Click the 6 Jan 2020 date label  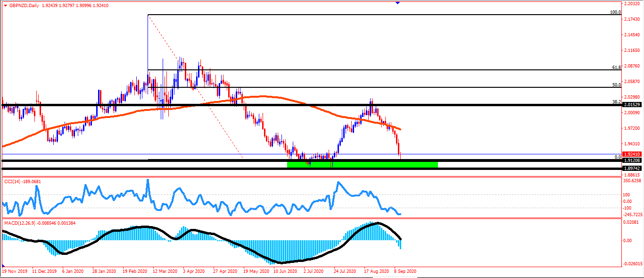click(74, 271)
